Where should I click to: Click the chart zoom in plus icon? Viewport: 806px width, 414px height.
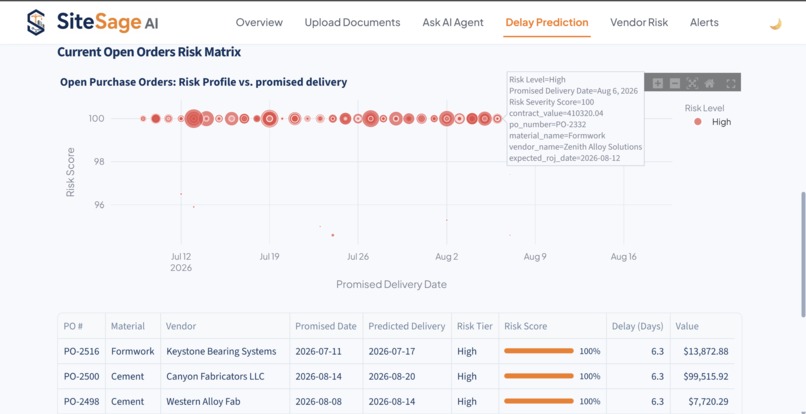(657, 83)
